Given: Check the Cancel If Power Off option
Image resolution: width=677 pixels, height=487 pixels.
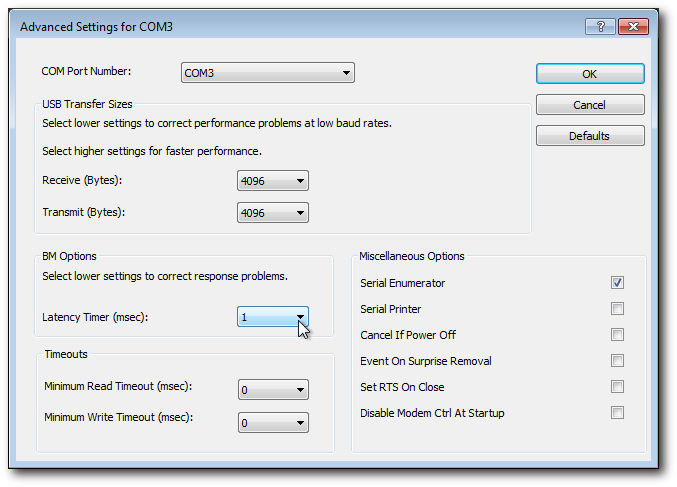Looking at the screenshot, I should pos(618,335).
